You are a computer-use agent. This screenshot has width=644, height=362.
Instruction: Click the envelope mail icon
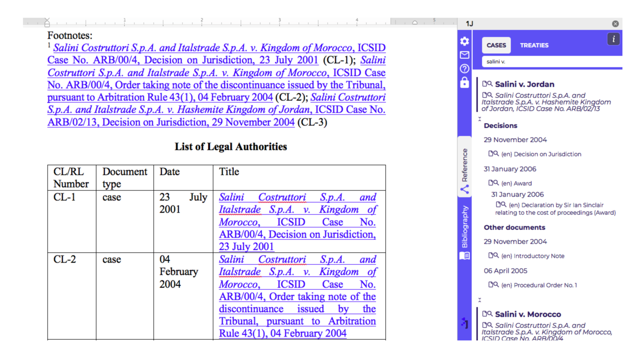click(464, 55)
